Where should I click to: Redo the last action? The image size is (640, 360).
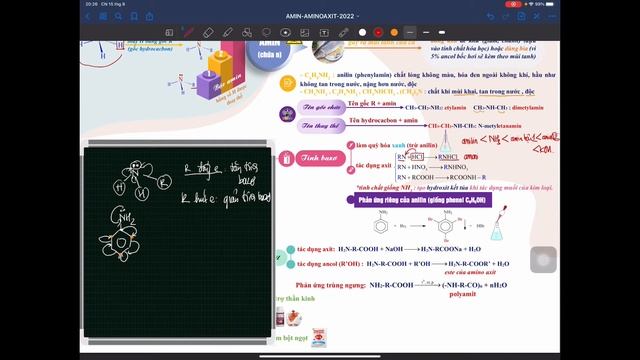(x=506, y=16)
